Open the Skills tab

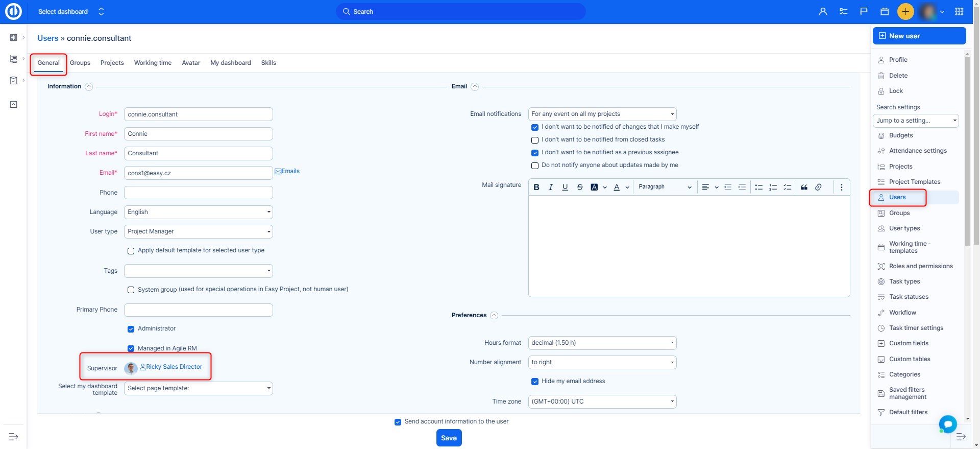[x=268, y=63]
